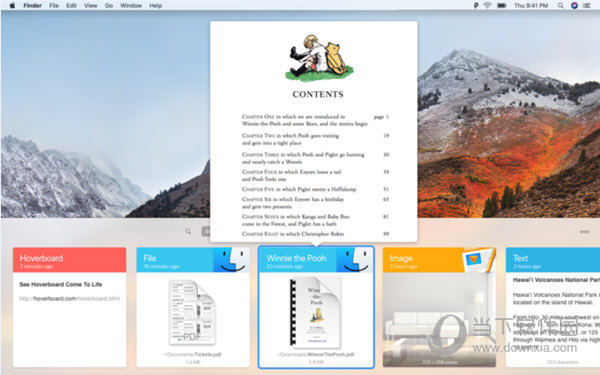Open the three-dot more options menu
Screen dimensions: 600x375
click(x=584, y=232)
